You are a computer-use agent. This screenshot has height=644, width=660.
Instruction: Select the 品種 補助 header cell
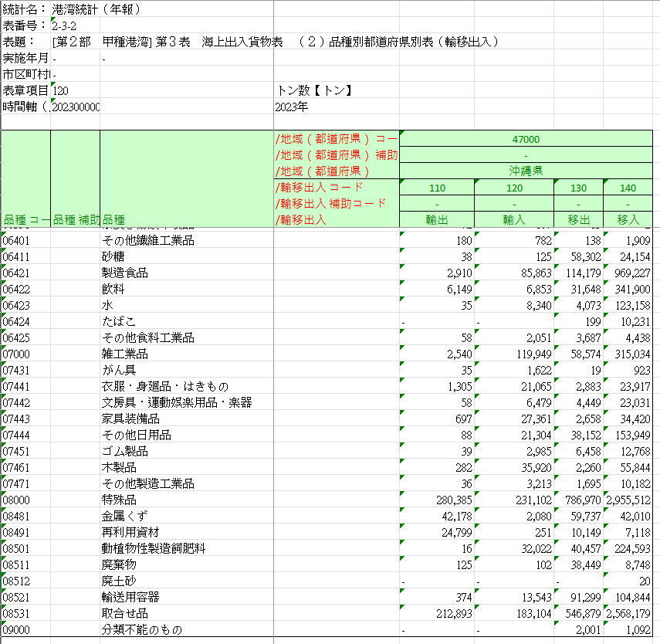[76, 219]
